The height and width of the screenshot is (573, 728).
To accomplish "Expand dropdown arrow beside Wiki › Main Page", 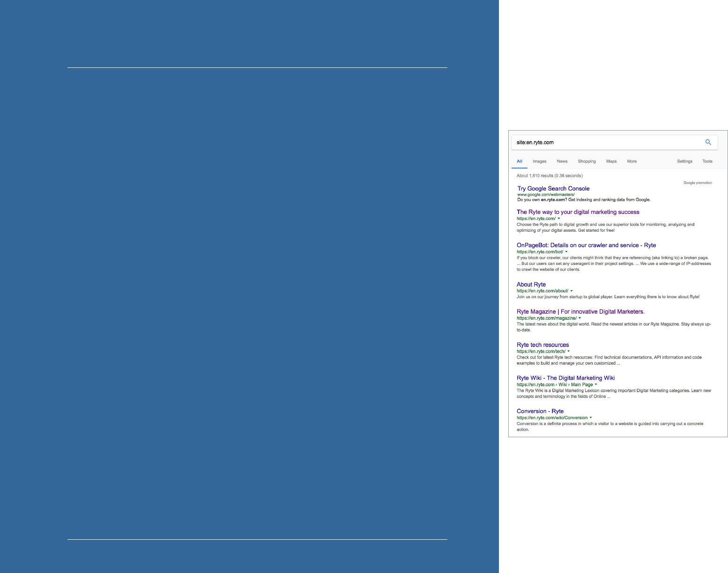I will point(595,385).
